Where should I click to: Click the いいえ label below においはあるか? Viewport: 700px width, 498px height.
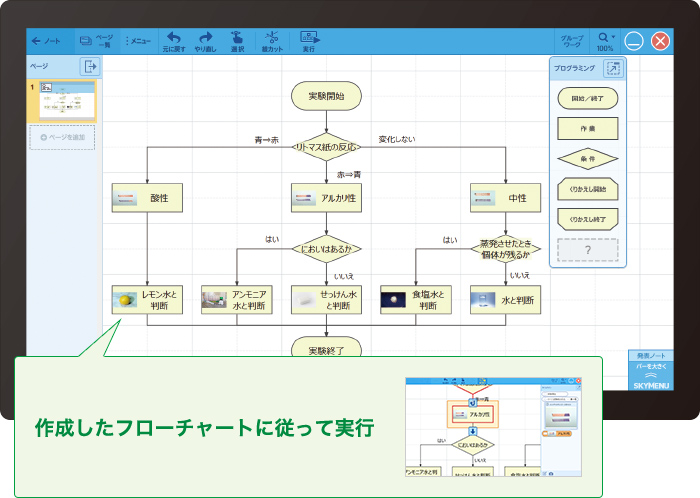[344, 276]
